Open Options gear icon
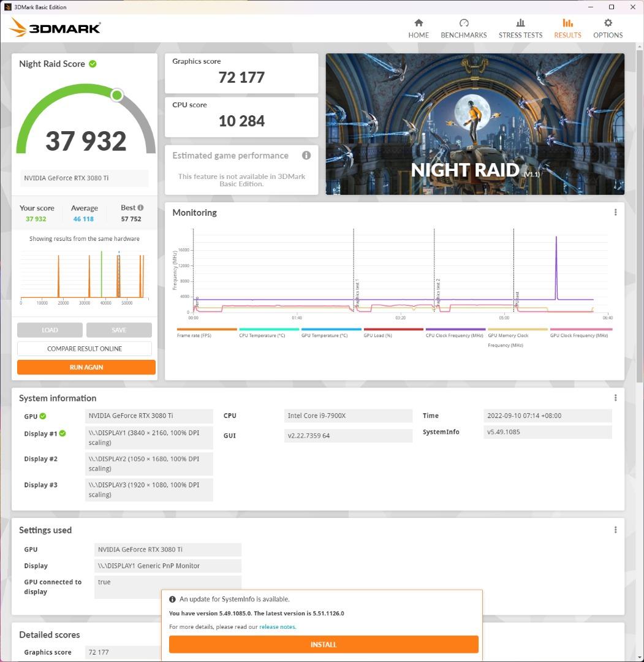The height and width of the screenshot is (662, 644). click(x=608, y=23)
